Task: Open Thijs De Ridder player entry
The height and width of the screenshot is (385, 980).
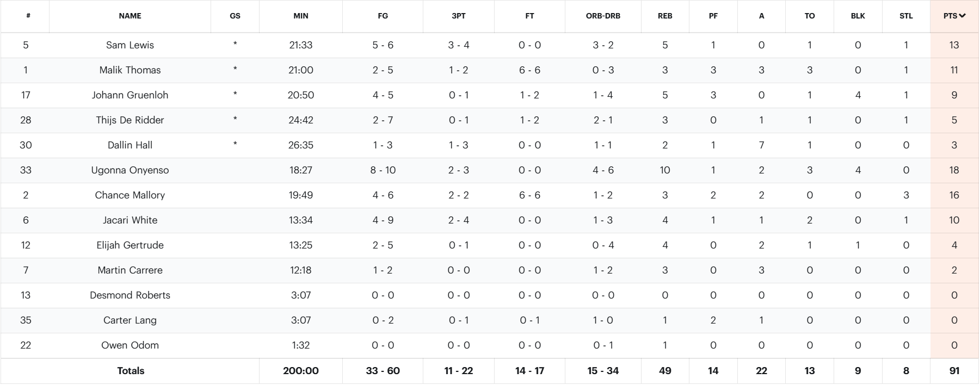Action: click(130, 120)
